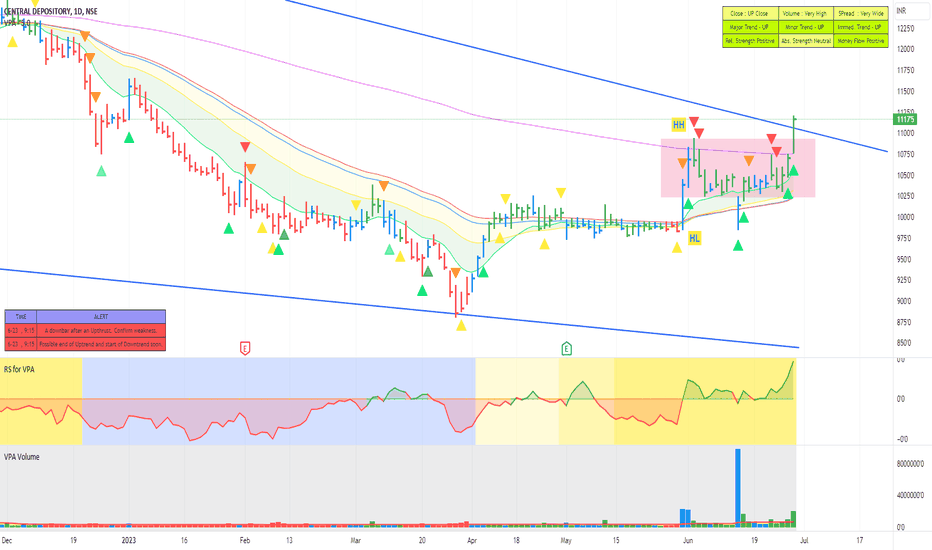Click the green earnings 'E' marker near May
The height and width of the screenshot is (550, 932).
566,348
